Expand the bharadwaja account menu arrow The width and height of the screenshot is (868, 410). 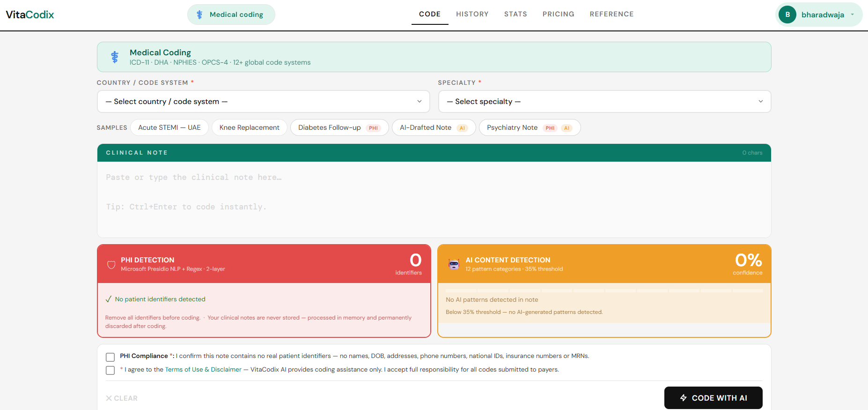tap(853, 15)
